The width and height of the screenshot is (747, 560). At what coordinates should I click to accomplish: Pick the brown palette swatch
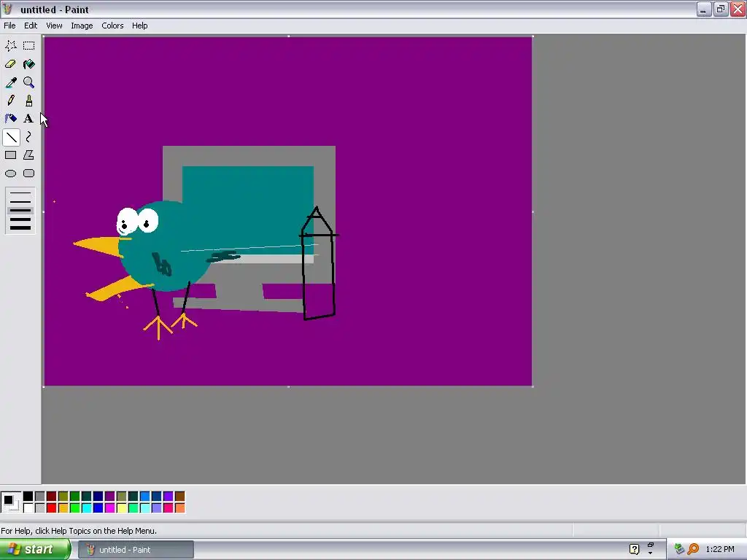tap(179, 497)
